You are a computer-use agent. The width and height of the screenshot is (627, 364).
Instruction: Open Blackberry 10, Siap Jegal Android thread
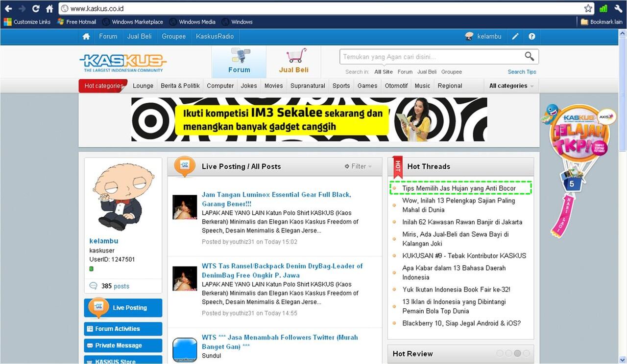point(461,323)
